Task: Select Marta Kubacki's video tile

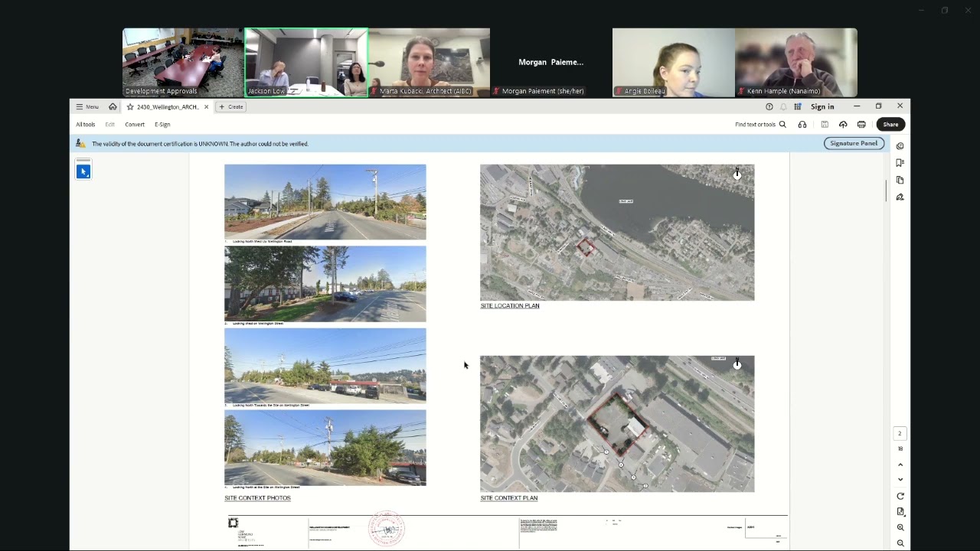Action: [x=429, y=63]
